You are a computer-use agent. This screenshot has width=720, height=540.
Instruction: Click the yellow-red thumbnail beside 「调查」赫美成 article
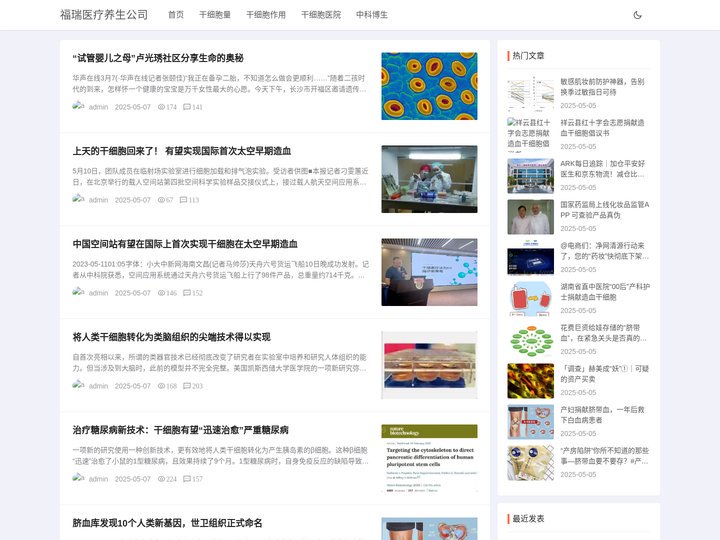click(x=530, y=381)
